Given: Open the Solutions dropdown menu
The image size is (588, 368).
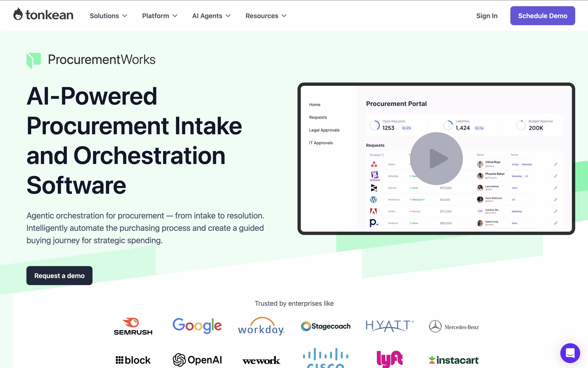Looking at the screenshot, I should click(x=108, y=16).
